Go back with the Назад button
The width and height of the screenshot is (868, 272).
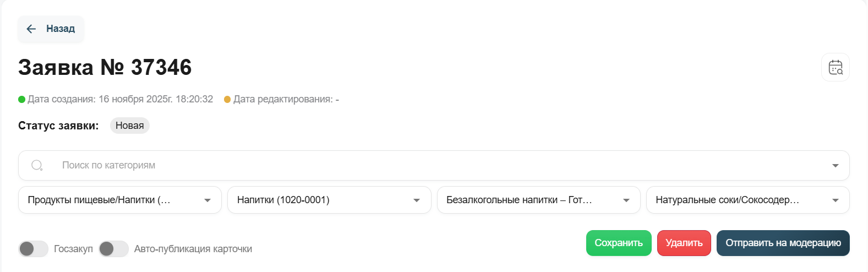(60, 29)
